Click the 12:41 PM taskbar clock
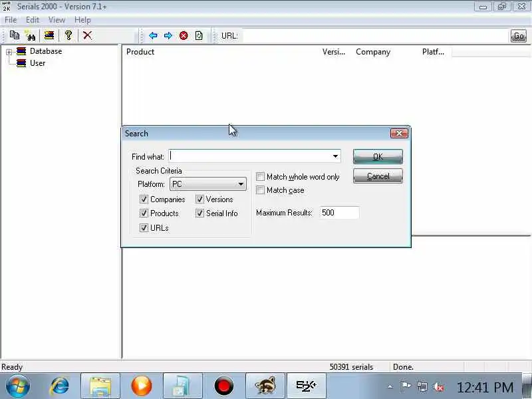 click(485, 387)
